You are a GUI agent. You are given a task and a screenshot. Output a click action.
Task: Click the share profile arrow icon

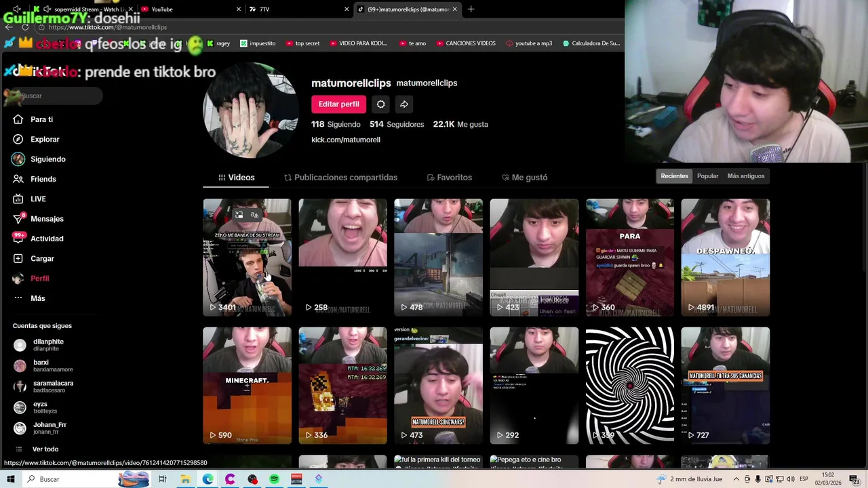(x=404, y=104)
